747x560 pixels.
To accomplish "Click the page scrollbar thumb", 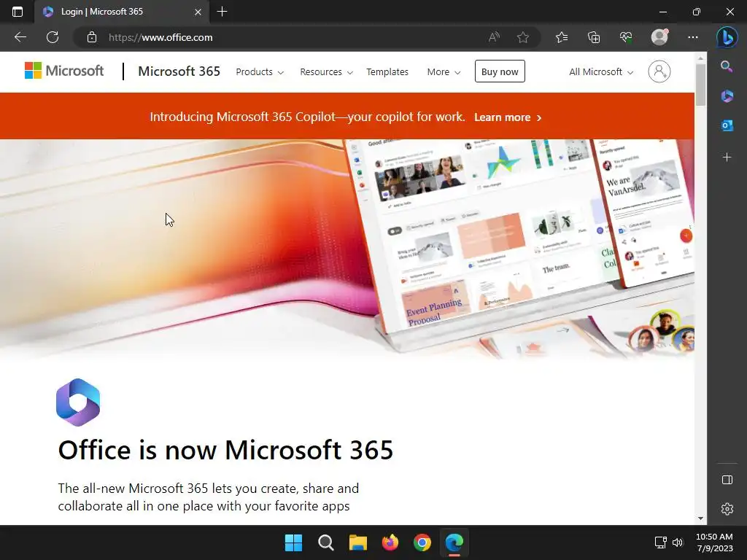I will [x=700, y=85].
